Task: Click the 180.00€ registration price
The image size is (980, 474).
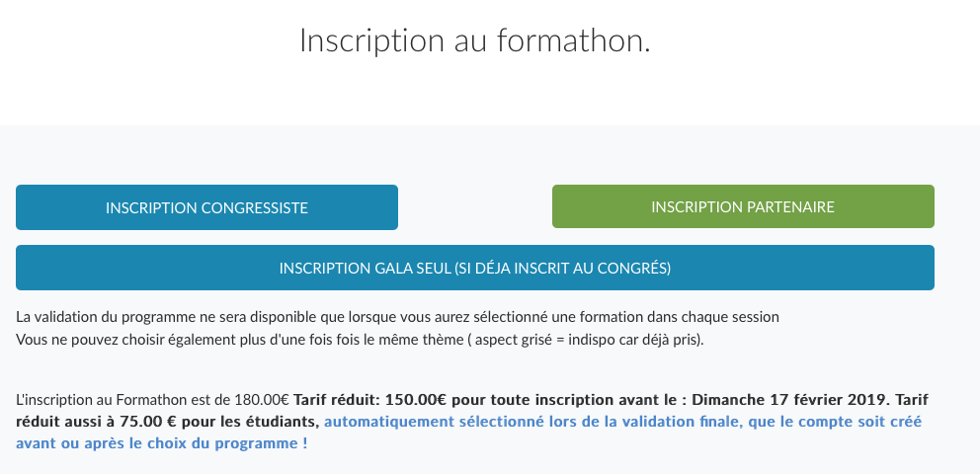Action: tap(262, 400)
